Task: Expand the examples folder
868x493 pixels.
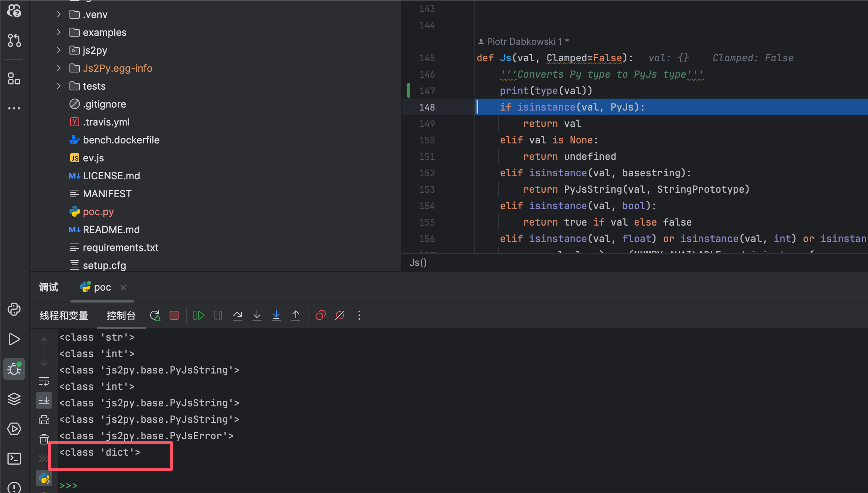Action: (x=59, y=32)
